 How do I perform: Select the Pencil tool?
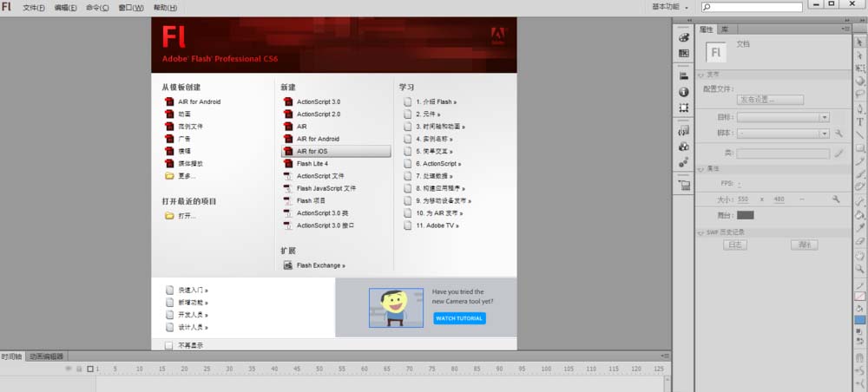pos(859,161)
